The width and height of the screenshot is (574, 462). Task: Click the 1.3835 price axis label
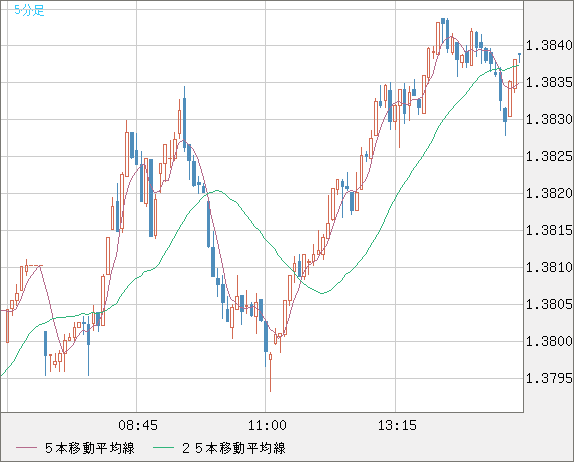549,82
